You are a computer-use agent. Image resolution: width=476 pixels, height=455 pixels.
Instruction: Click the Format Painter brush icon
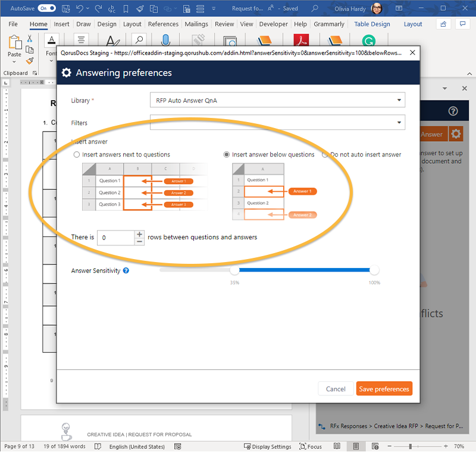[x=30, y=60]
